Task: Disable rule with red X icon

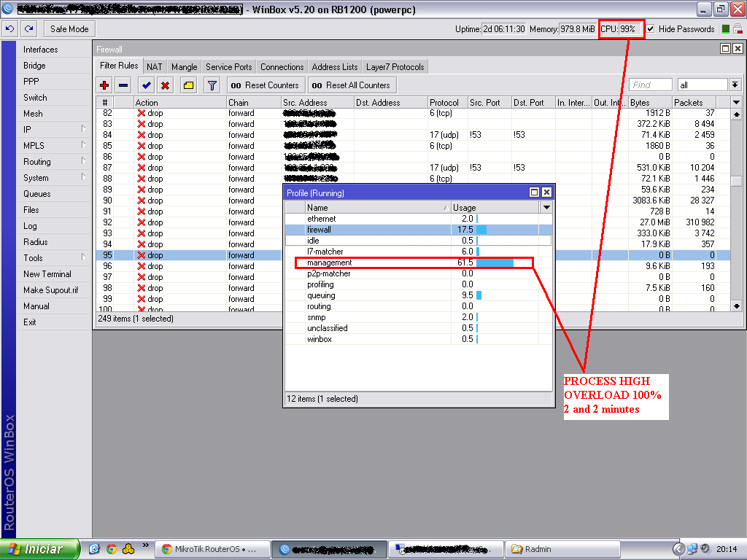Action: coord(165,85)
